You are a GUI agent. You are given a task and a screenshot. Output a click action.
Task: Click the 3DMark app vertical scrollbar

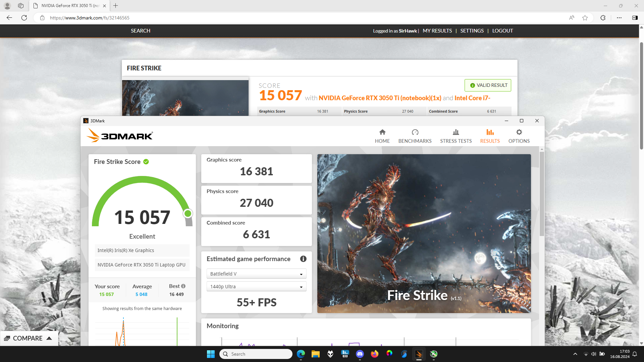tap(542, 194)
